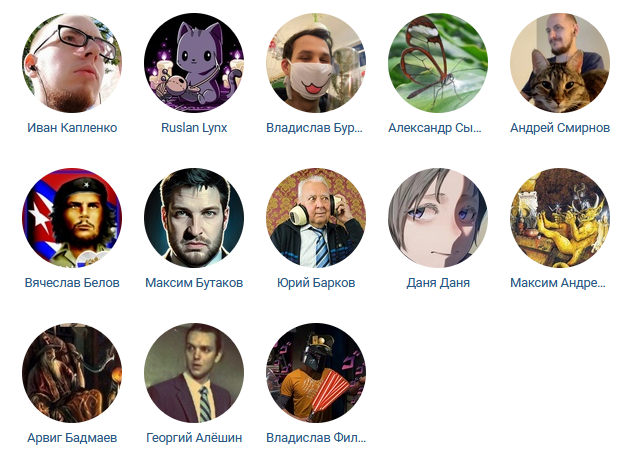The image size is (627, 464).
Task: Click the Вячеслав Белов name link
Action: click(72, 283)
